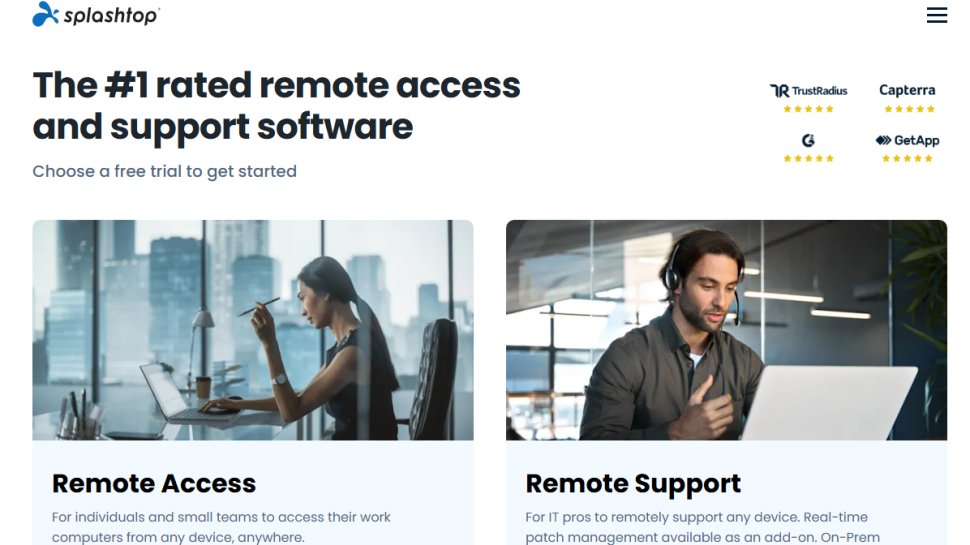Open the hamburger menu icon
Image resolution: width=970 pixels, height=545 pixels.
(x=937, y=15)
